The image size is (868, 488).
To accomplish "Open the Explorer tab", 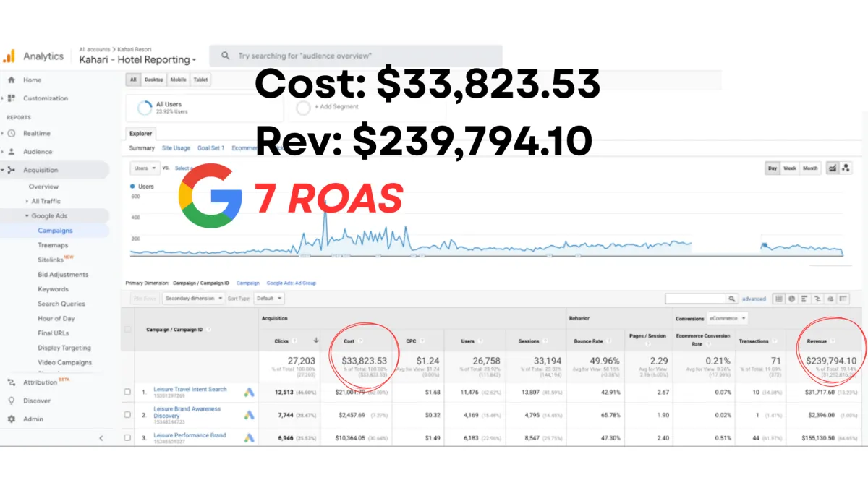I will point(141,133).
